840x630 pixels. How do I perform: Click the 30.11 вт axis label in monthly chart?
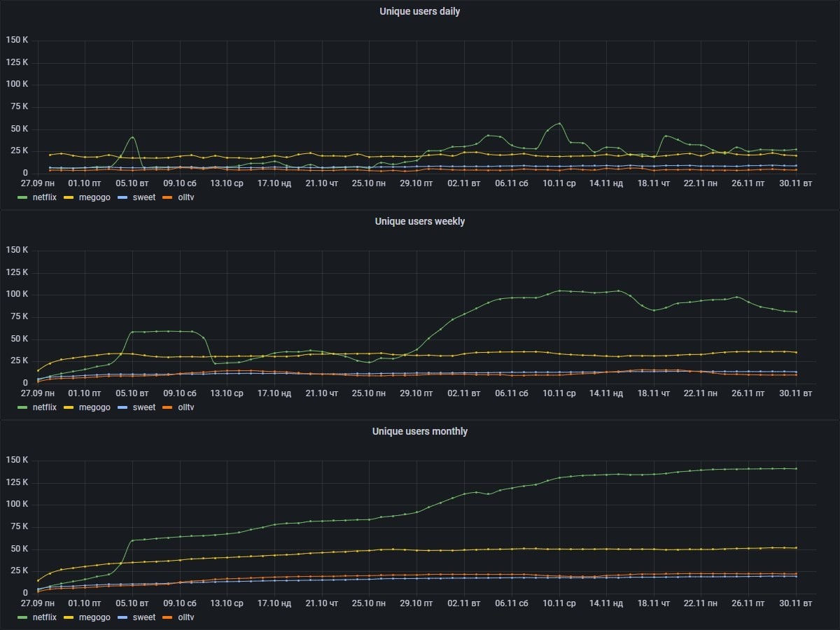coord(797,603)
